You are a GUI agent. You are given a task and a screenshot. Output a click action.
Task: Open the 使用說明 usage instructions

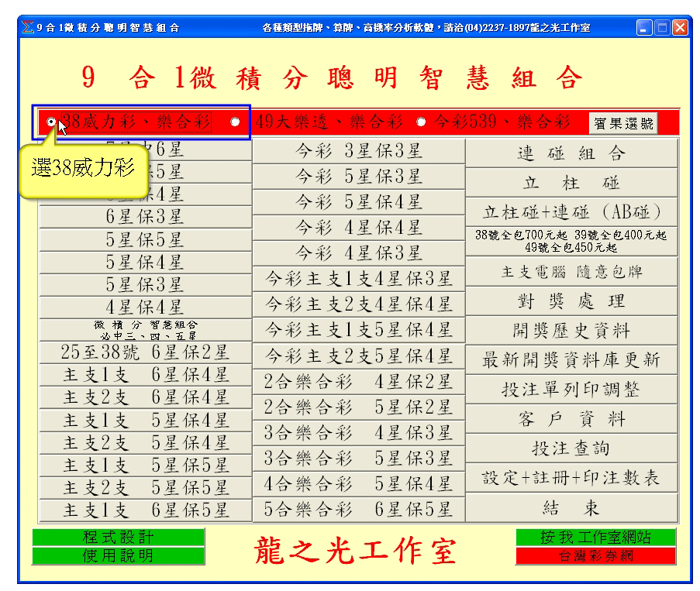pos(119,556)
